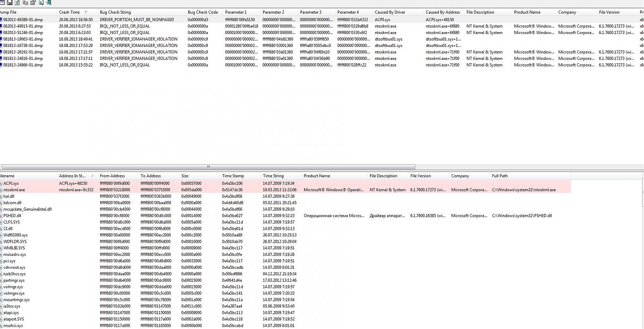The width and height of the screenshot is (644, 329).
Task: Click File Version header in driver list
Action: (429, 176)
